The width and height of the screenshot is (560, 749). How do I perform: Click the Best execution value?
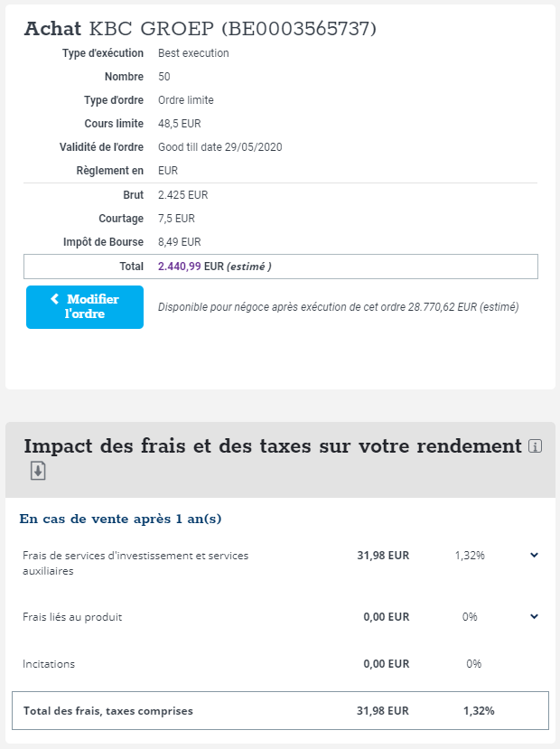193,53
